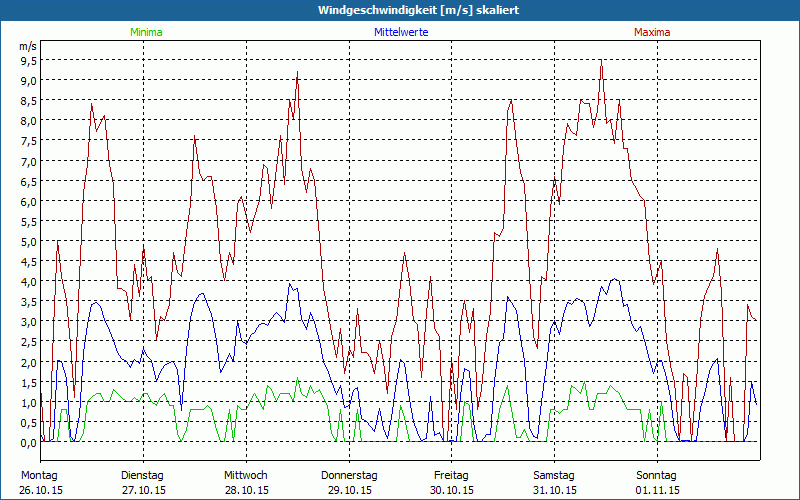
Task: Select the 2,5 y-axis value
Action: pyautogui.click(x=29, y=342)
